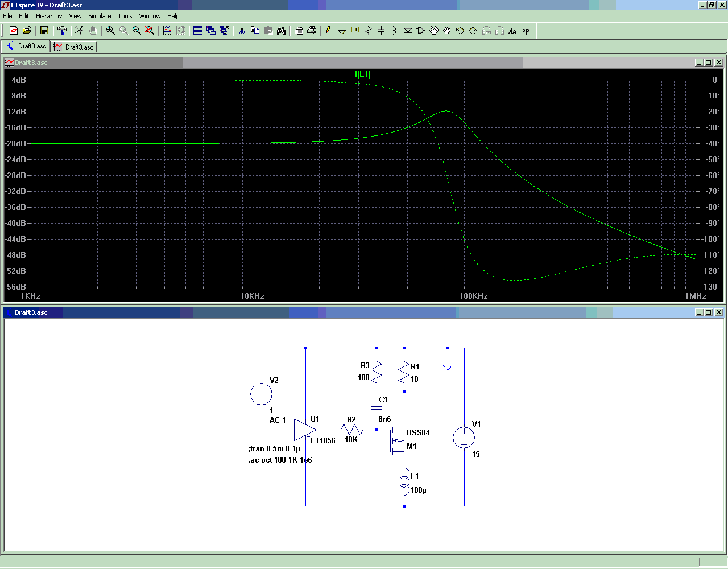The image size is (728, 569).
Task: Click the U1 op-amp triangle symbol
Action: (x=305, y=430)
